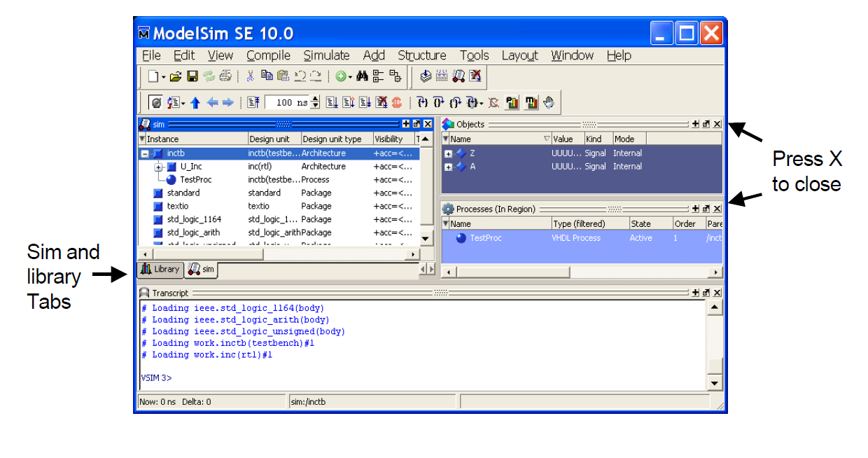Expand the U_Inc tree node
Viewport: 868px width, 458px height.
pyautogui.click(x=158, y=167)
